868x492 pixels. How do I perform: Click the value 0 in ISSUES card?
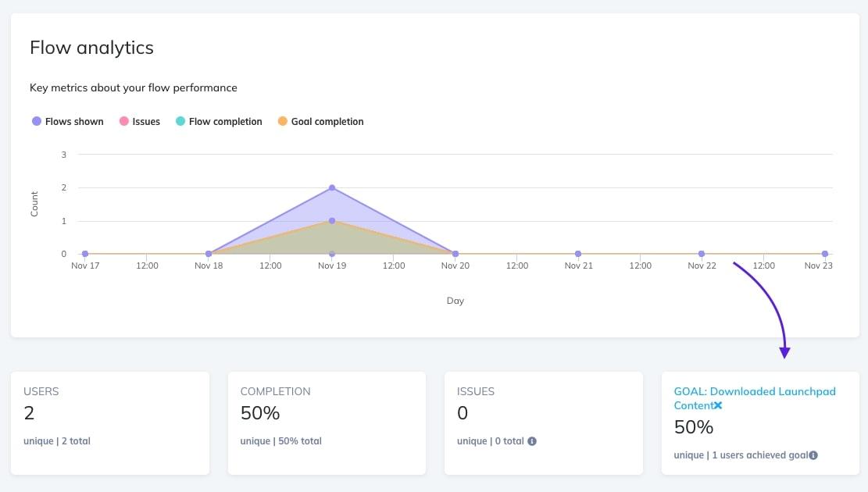click(463, 413)
